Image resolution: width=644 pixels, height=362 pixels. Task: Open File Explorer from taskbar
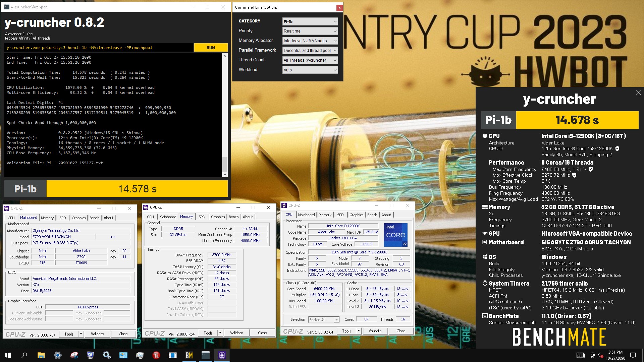41,355
